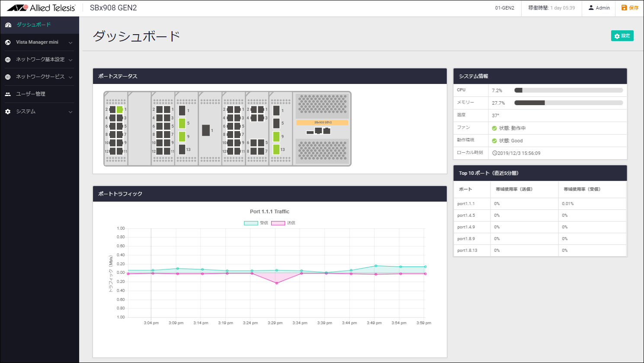Toggle the 送信 legend series in chart
The height and width of the screenshot is (363, 644).
(278, 223)
